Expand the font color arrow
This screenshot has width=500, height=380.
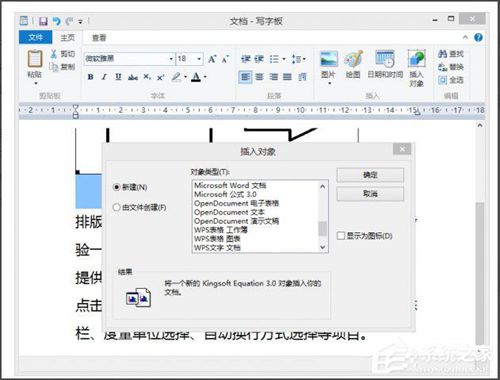(x=205, y=77)
